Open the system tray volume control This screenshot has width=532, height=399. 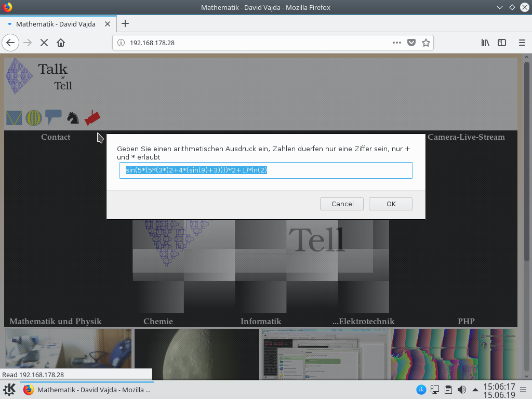461,390
